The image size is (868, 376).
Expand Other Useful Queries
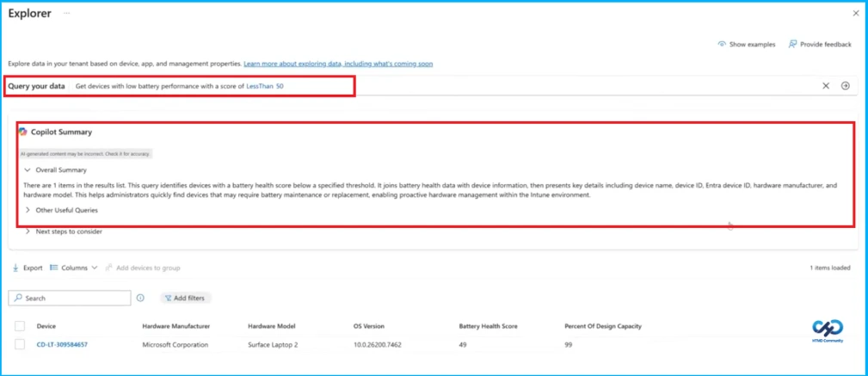click(62, 211)
